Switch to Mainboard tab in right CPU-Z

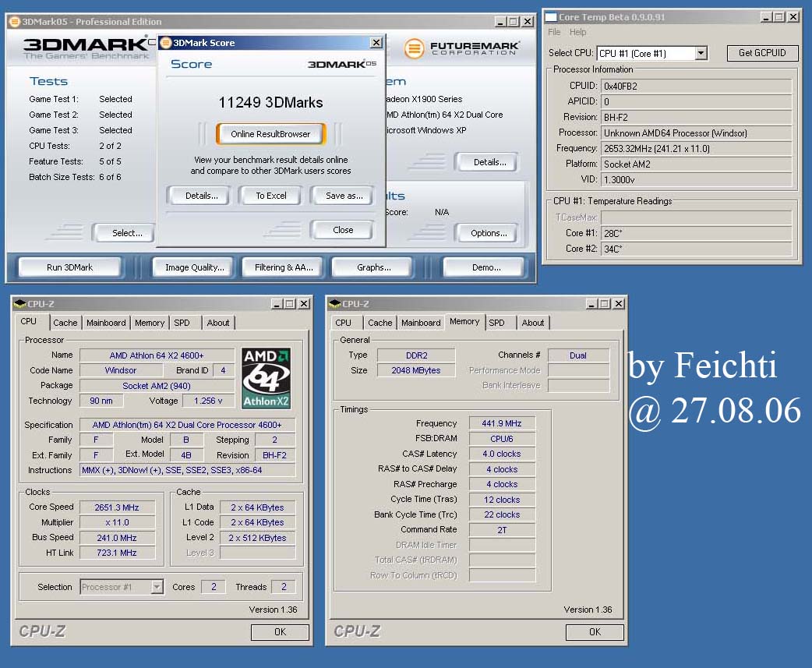click(421, 323)
